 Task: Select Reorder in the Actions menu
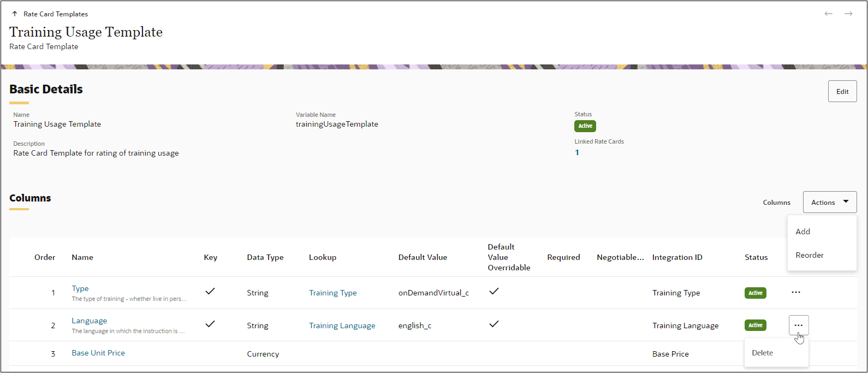click(809, 255)
